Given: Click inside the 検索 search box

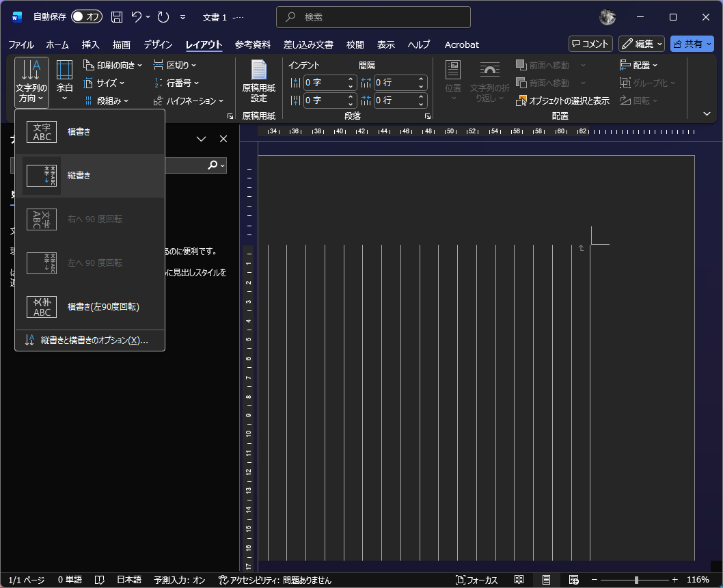Looking at the screenshot, I should pos(373,16).
